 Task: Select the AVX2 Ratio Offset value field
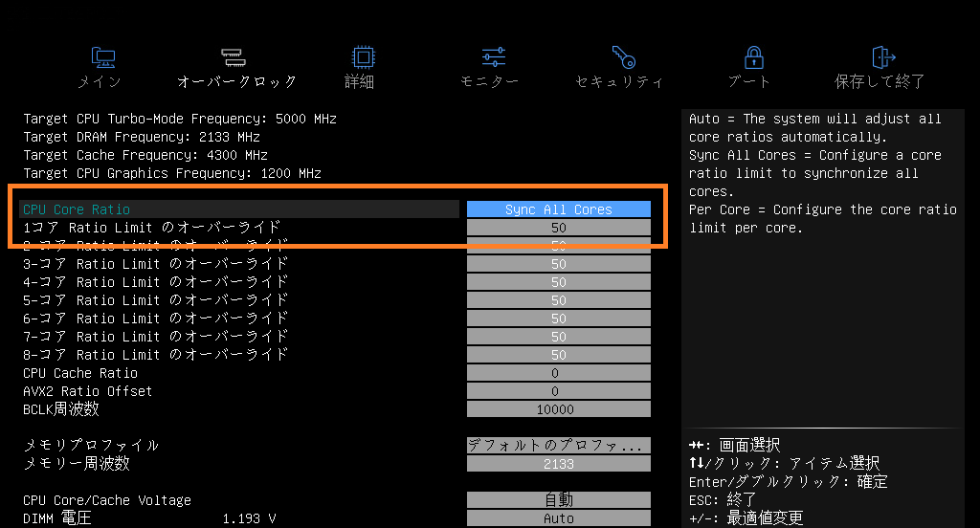click(x=559, y=391)
